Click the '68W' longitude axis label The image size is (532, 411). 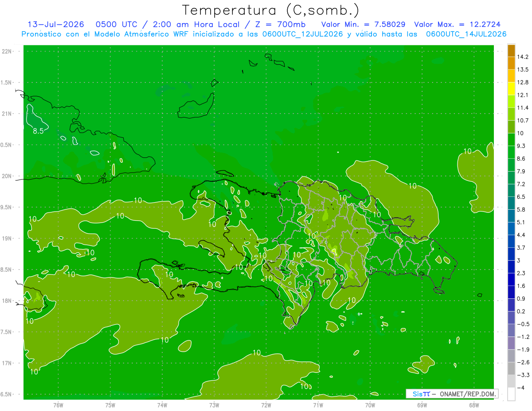point(474,405)
